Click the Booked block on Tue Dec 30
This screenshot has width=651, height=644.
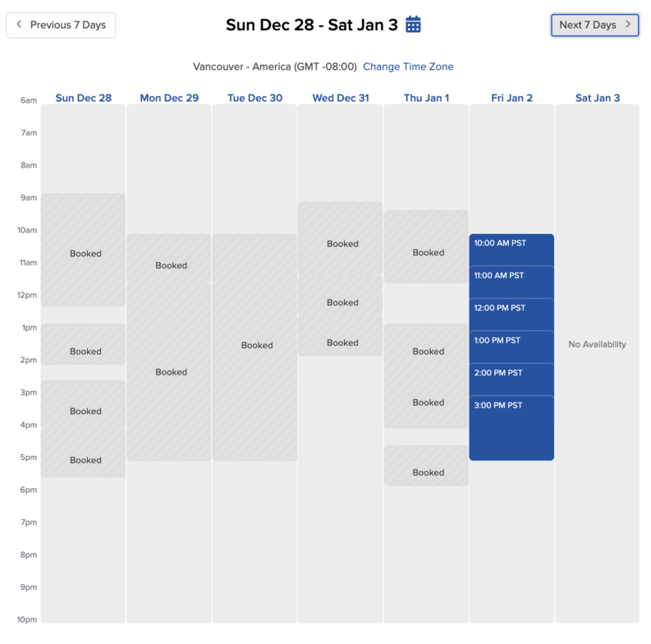pos(256,346)
